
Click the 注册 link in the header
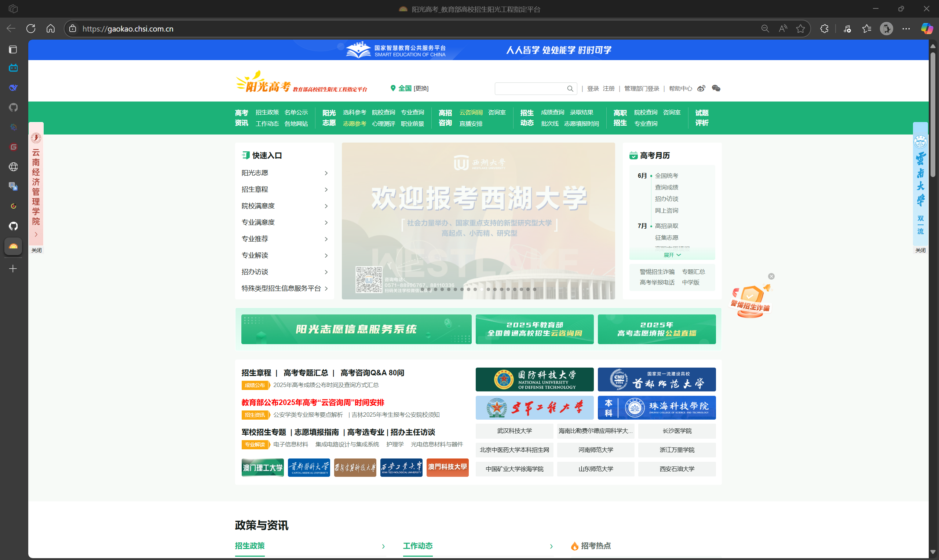click(609, 88)
